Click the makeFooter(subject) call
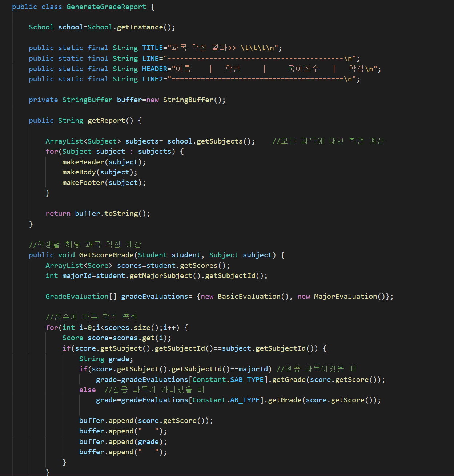Viewport: 454px width, 476px height. pyautogui.click(x=104, y=183)
